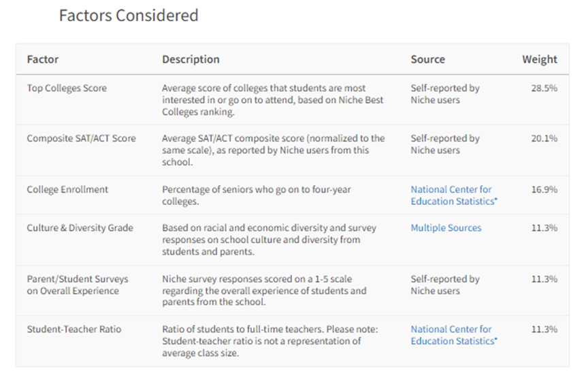Viewport: 588px width, 380px height.
Task: Click the 28.5% weight value
Action: point(544,88)
